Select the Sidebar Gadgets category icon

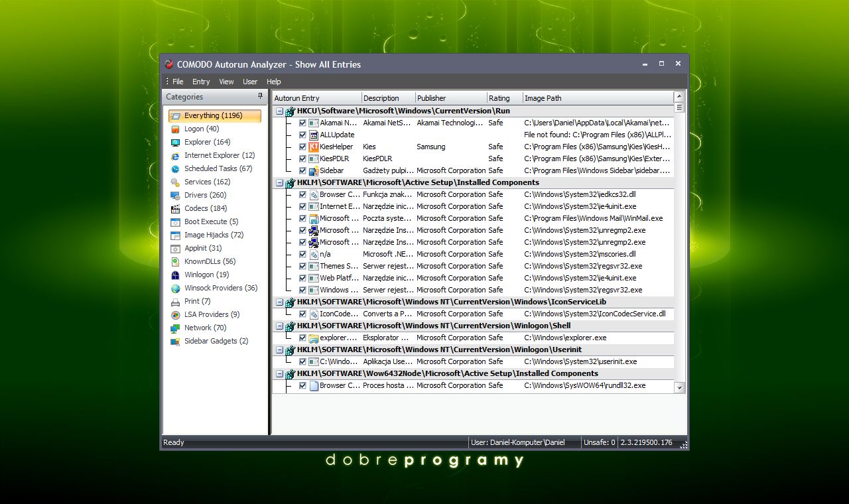click(x=175, y=342)
